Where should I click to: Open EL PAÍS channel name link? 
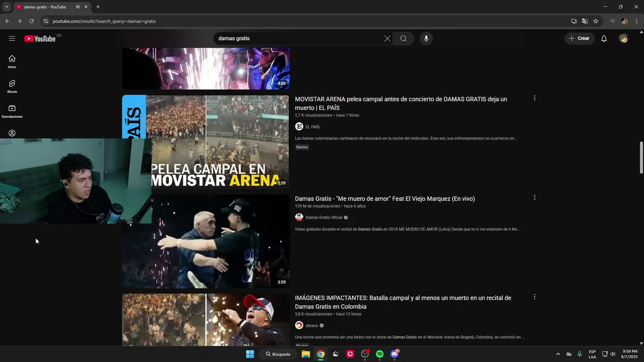(x=312, y=127)
